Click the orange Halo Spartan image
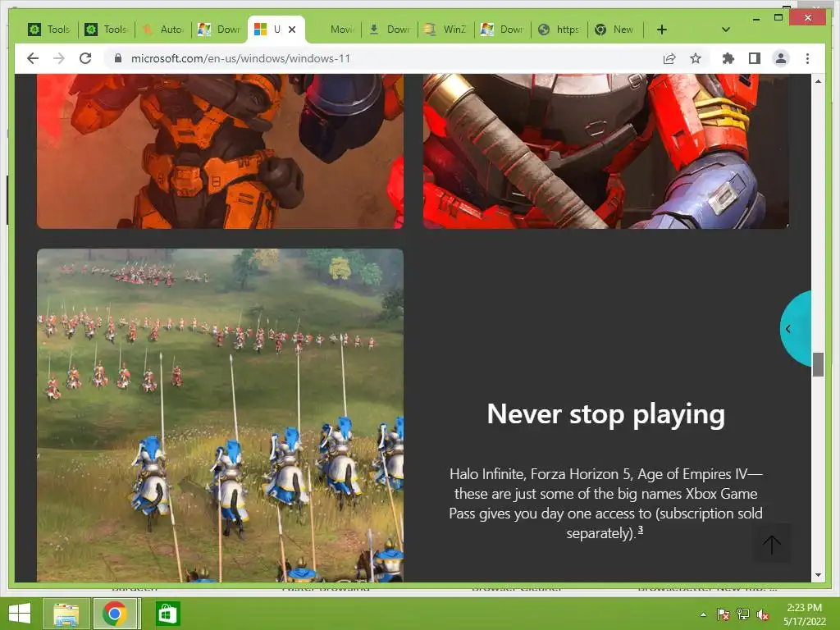 tap(220, 151)
